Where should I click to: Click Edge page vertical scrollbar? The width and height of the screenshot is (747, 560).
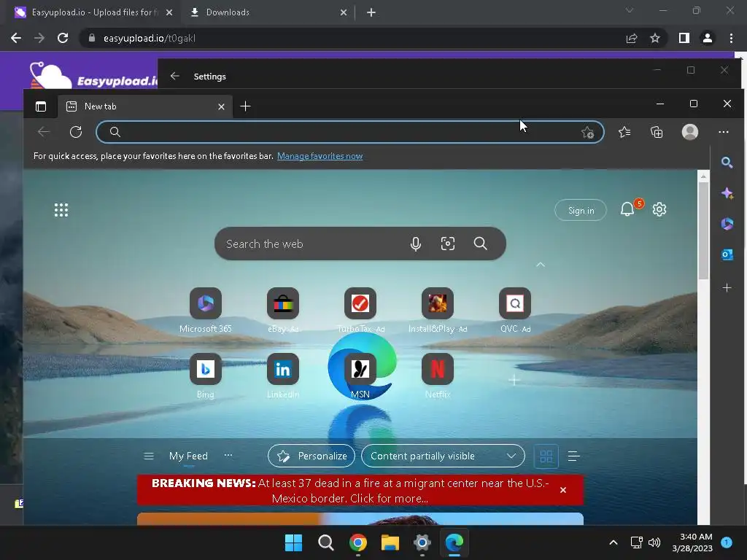(x=703, y=231)
